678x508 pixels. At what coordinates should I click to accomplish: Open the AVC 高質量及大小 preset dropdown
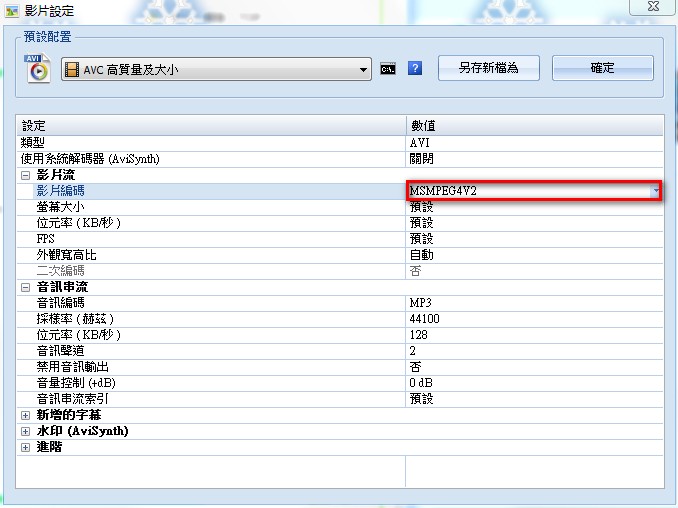[x=216, y=69]
